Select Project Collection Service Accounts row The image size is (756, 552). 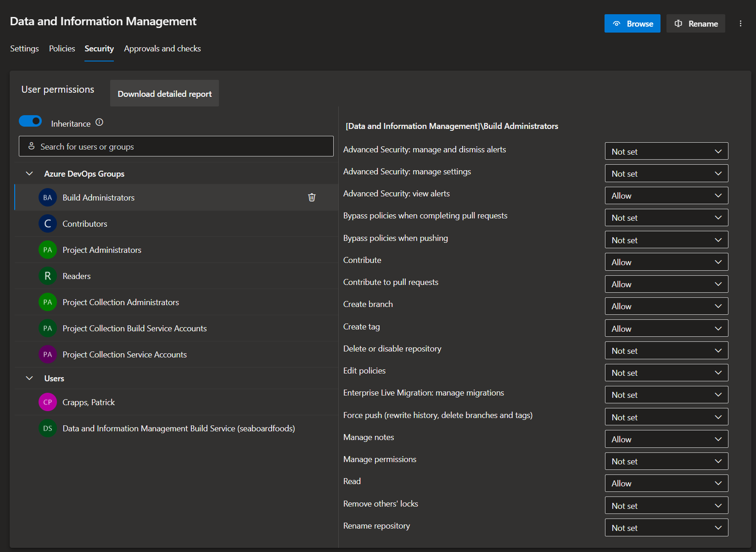[176, 354]
